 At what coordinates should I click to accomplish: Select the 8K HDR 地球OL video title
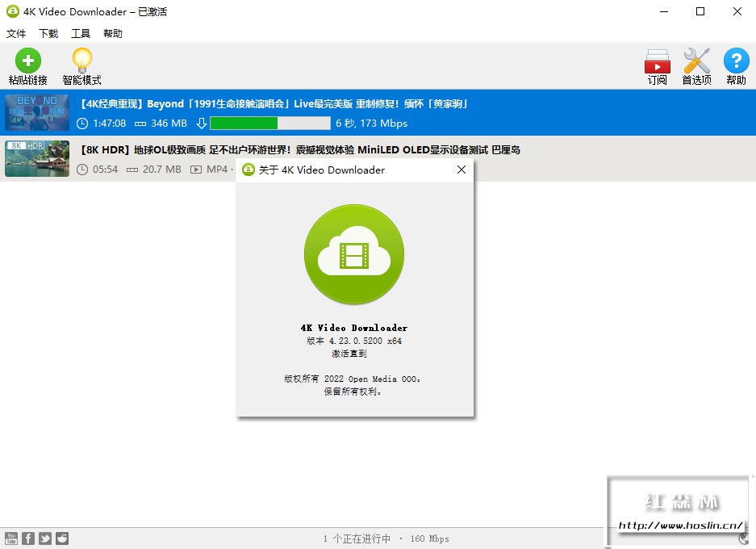pyautogui.click(x=300, y=150)
